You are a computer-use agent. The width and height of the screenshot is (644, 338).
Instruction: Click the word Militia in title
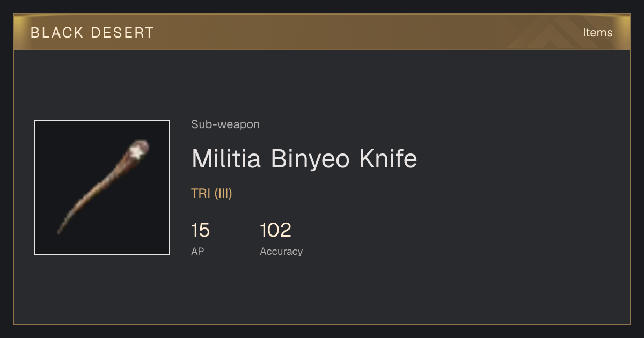pos(226,159)
